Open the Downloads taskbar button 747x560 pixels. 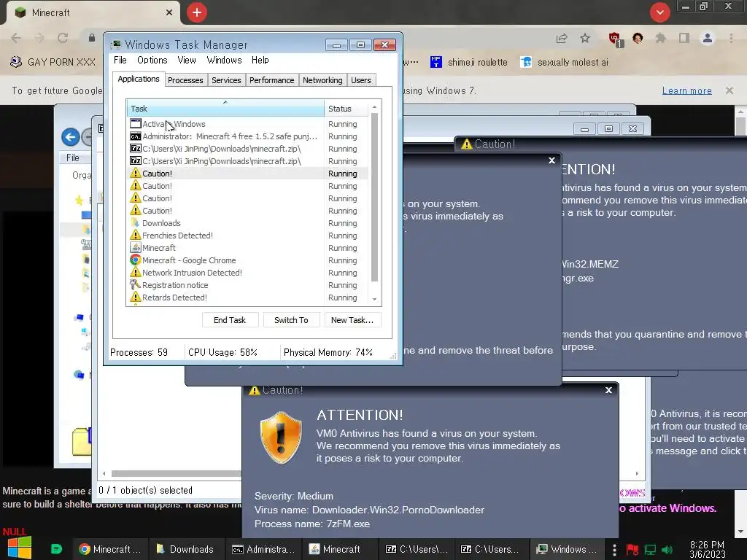[185, 549]
